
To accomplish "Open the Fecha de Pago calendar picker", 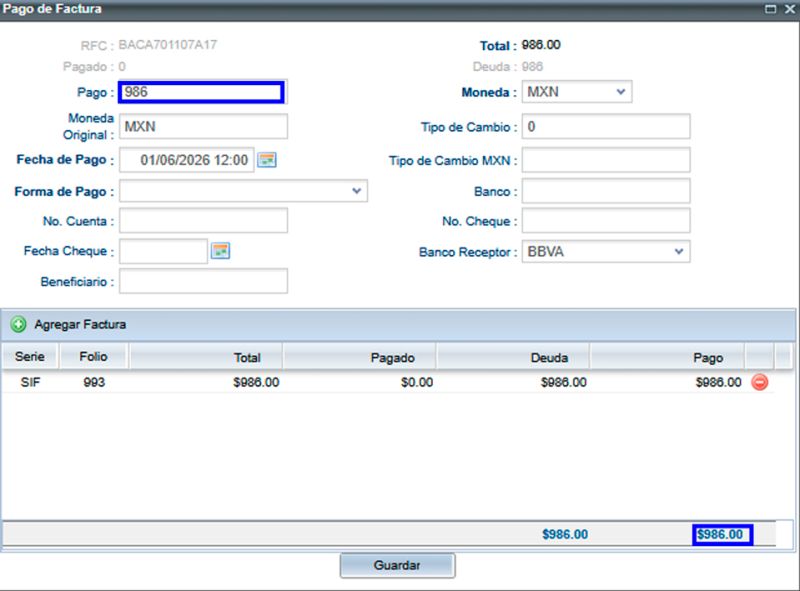I will pos(267,160).
